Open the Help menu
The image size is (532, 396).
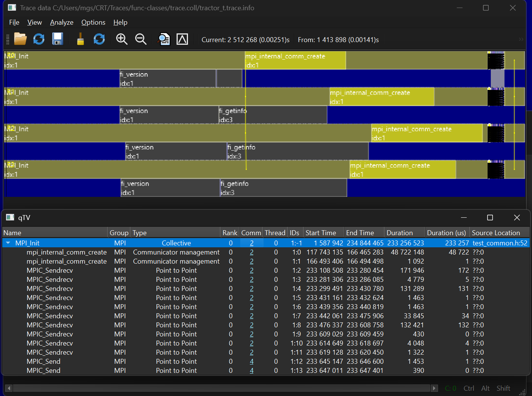coord(120,22)
